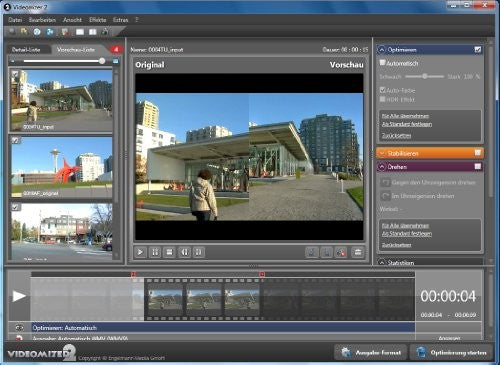500x365 pixels.
Task: Click the first red timeline marker
Action: pos(133,274)
